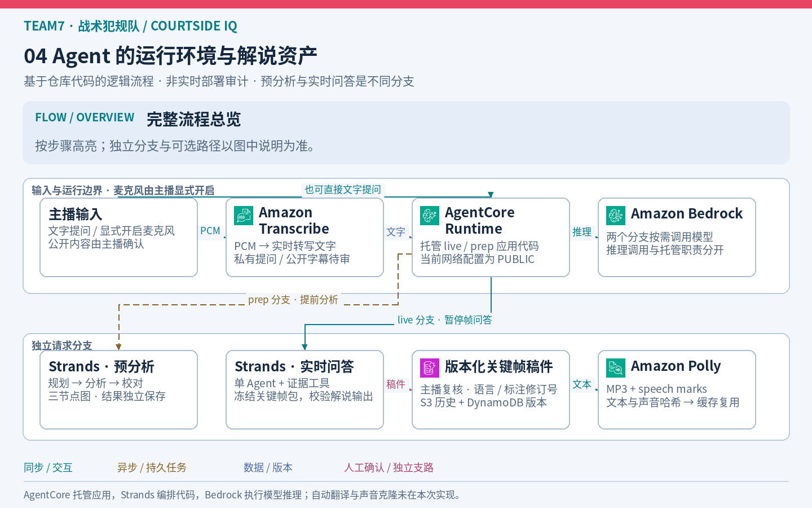
Task: Click the magenta versioned keyframe storage icon
Action: tap(430, 368)
